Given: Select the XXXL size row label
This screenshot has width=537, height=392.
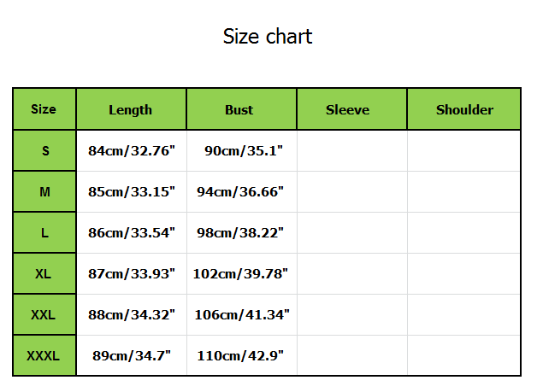Looking at the screenshot, I should click(x=44, y=355).
